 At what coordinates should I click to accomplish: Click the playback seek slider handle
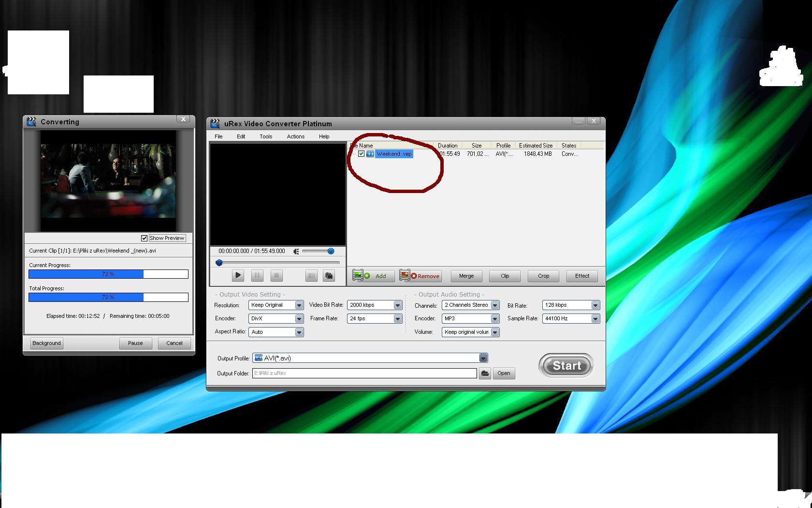click(219, 263)
